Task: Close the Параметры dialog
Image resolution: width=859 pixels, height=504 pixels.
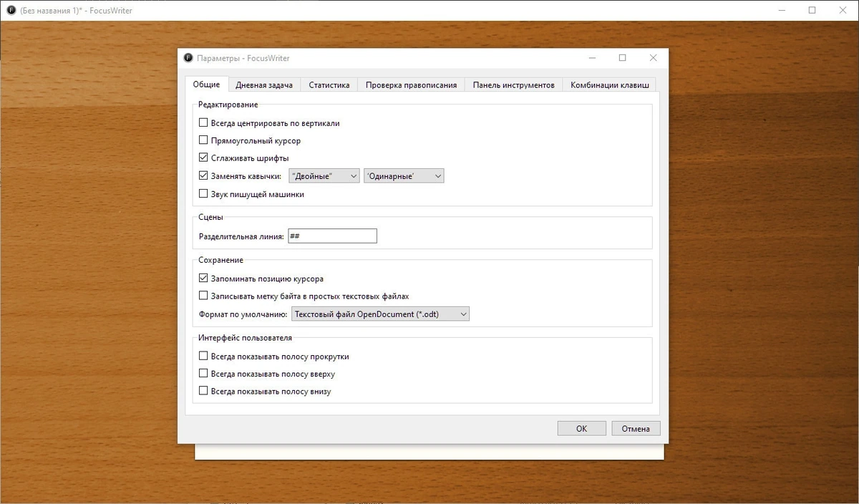Action: 653,58
